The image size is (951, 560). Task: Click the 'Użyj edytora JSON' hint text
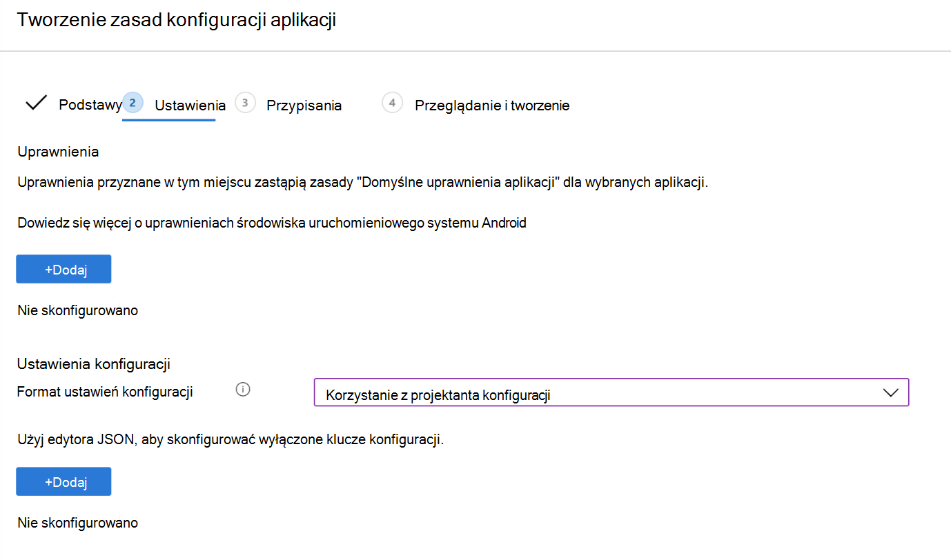[x=231, y=440]
